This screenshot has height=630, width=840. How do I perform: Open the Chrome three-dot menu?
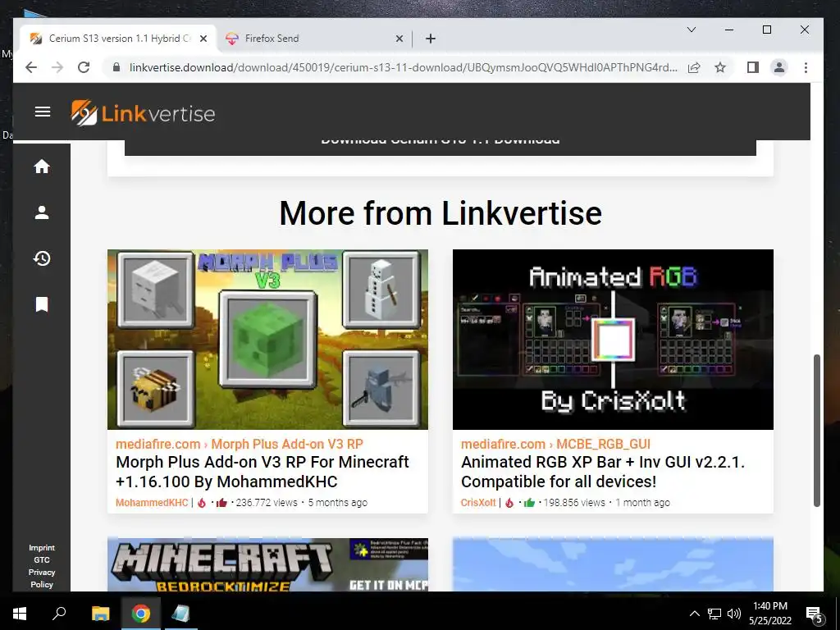coord(806,67)
